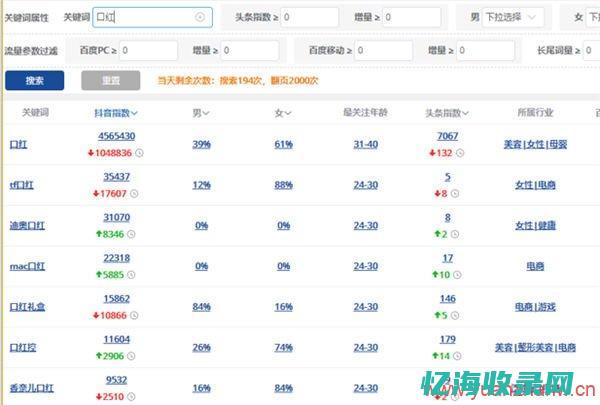This screenshot has height=405, width=600.
Task: Focus the 百度移动 ≥ input field
Action: [384, 51]
